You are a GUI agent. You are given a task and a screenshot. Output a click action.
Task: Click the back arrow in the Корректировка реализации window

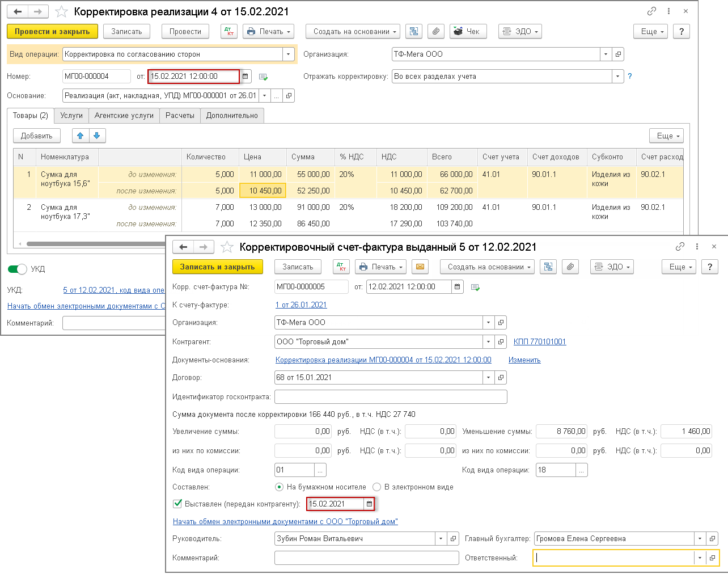pos(18,11)
